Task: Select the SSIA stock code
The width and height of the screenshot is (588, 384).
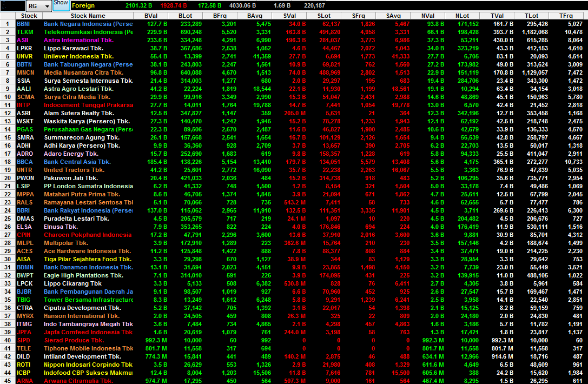Action: [23, 81]
